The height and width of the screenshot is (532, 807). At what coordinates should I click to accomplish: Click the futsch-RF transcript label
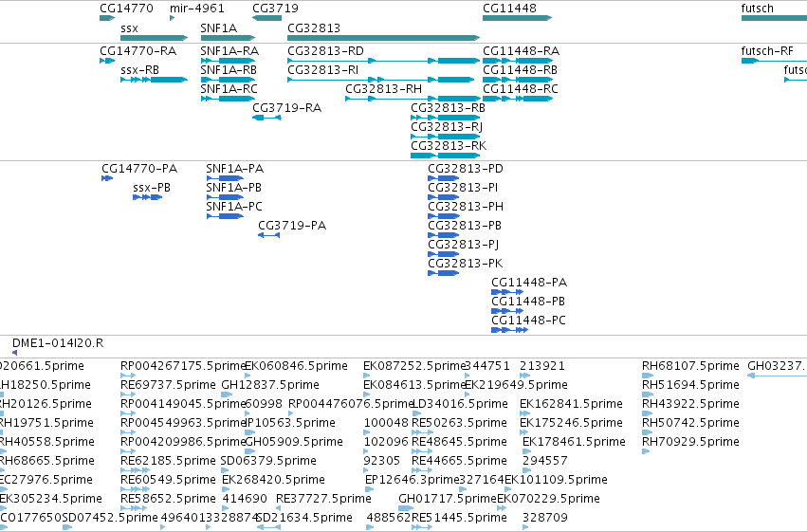tap(767, 51)
